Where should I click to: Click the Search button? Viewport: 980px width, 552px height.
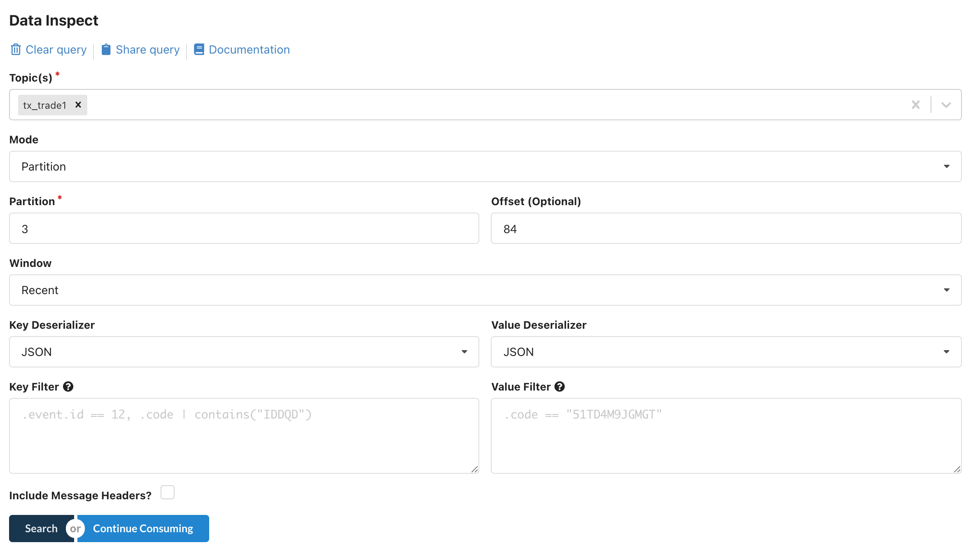pos(41,529)
